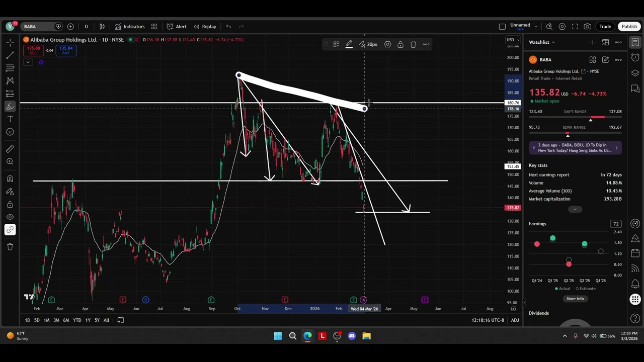Select the measure ruler tool
Viewport: 644px width, 362px height.
click(10, 149)
